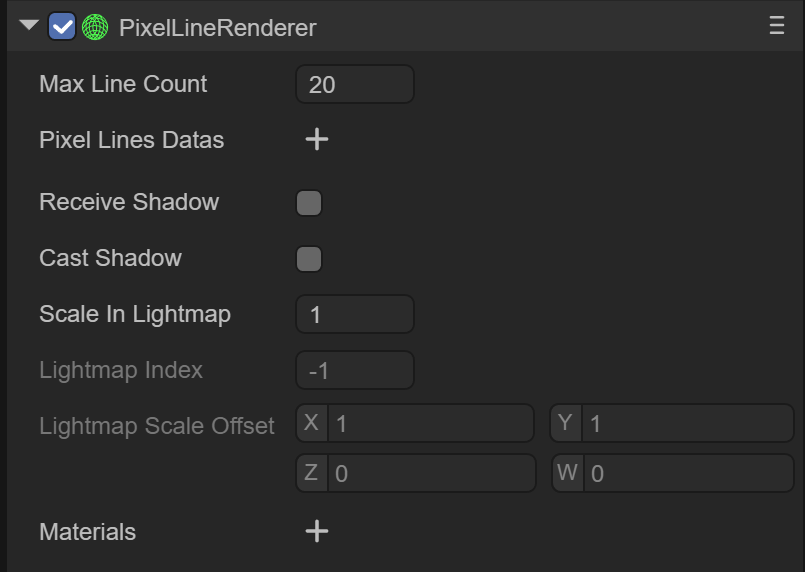Add a new Pixel Lines Datas entry

point(316,139)
